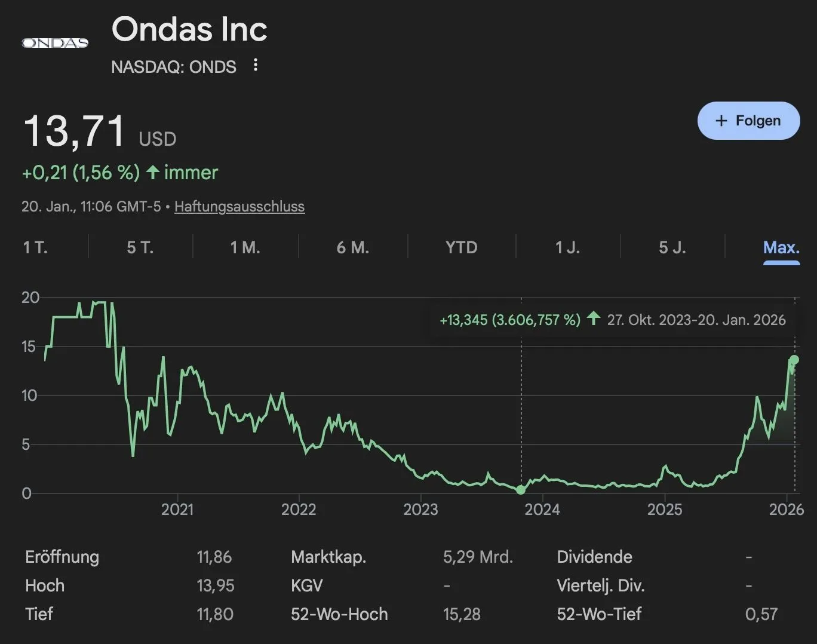Click the Folgen follow button

coord(748,121)
